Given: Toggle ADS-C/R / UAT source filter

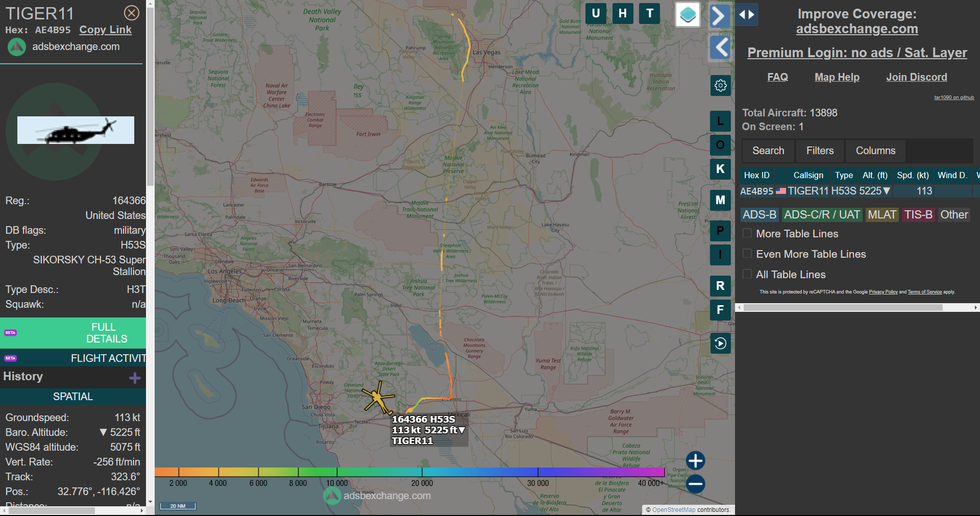Looking at the screenshot, I should (822, 215).
